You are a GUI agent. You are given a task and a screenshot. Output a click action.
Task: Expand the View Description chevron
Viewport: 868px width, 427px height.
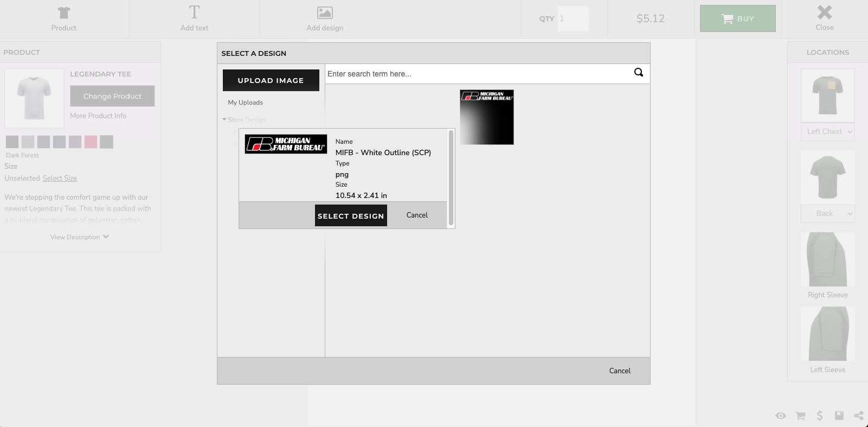click(106, 237)
